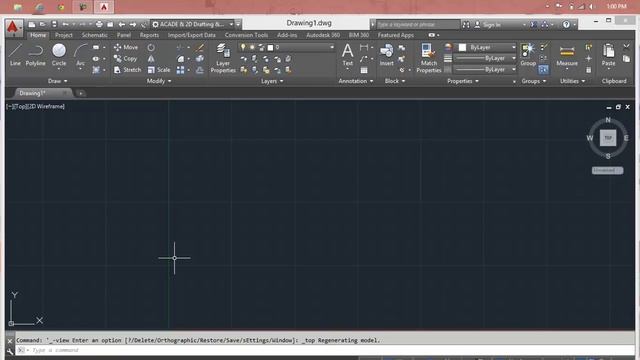This screenshot has height=360, width=640.
Task: Expand the Utilities panel
Action: tap(572, 81)
